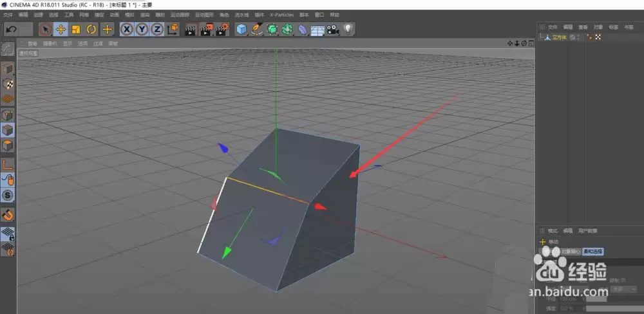Open Object Manager 标签 menu

coord(613,27)
